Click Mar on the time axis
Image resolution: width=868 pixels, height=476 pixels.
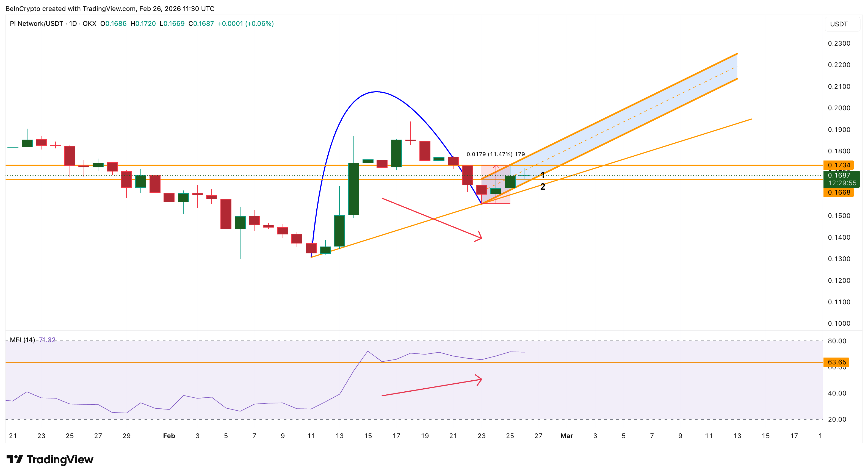pyautogui.click(x=567, y=435)
